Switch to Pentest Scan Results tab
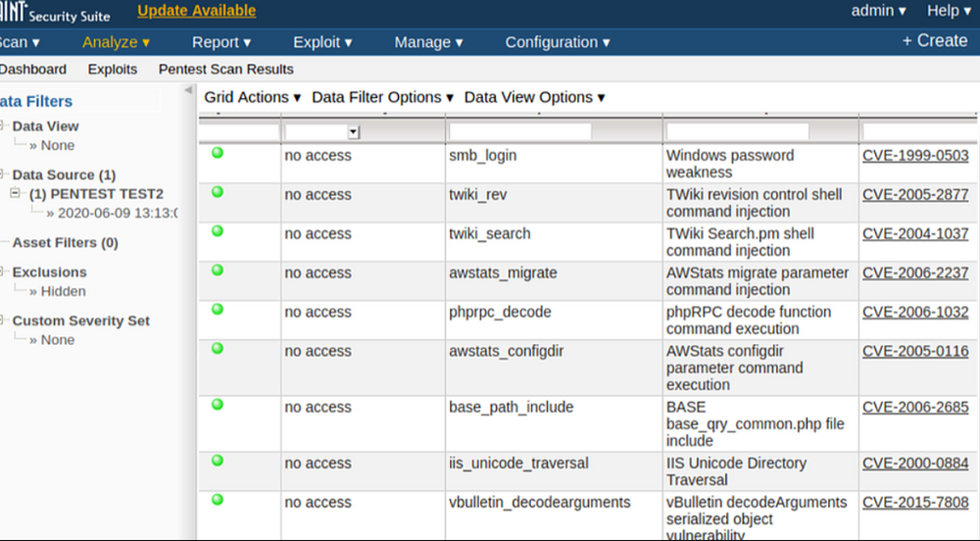 tap(225, 70)
